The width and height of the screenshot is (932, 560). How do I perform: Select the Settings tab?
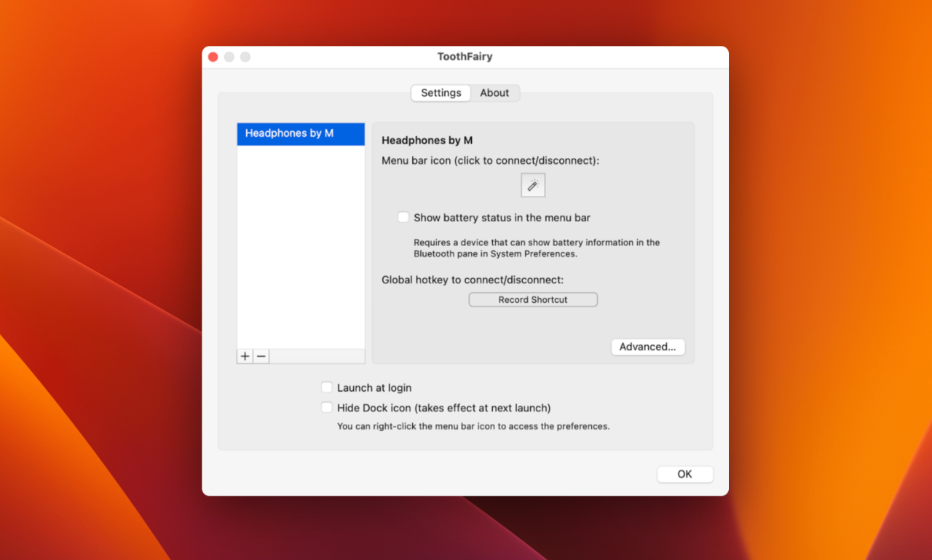441,93
